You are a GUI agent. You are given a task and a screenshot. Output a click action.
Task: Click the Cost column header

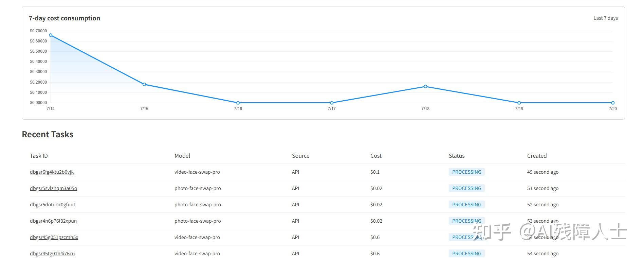(376, 156)
